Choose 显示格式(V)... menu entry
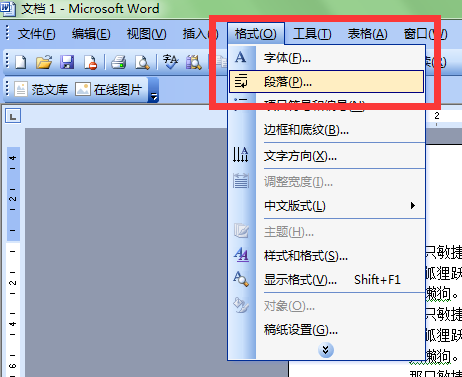Viewport: 462px width, 377px height. click(x=327, y=279)
